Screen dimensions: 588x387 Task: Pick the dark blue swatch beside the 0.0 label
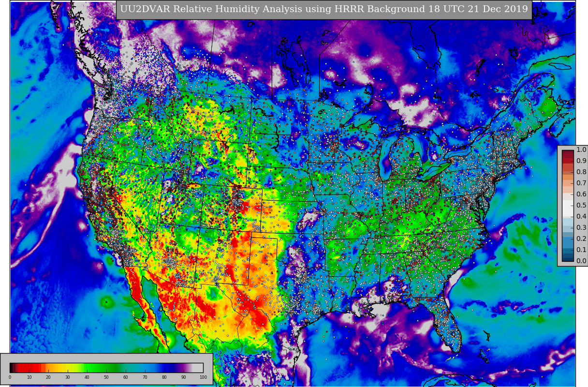568,259
